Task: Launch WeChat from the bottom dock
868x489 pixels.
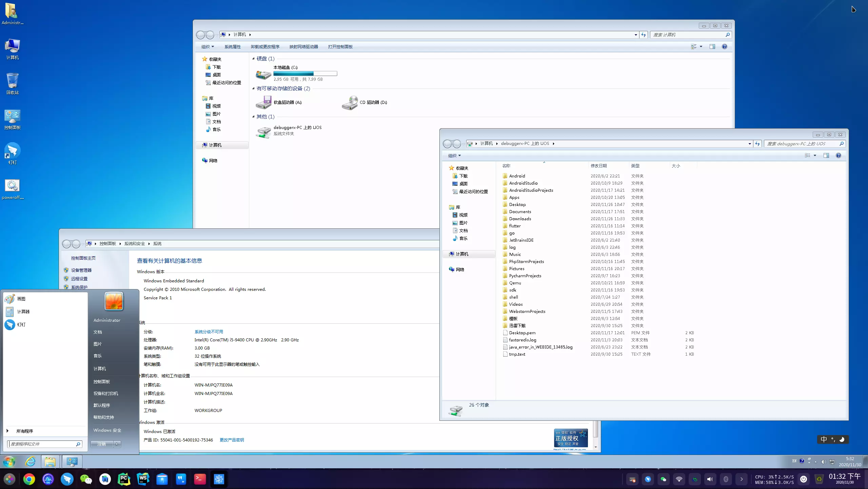Action: tap(86, 479)
